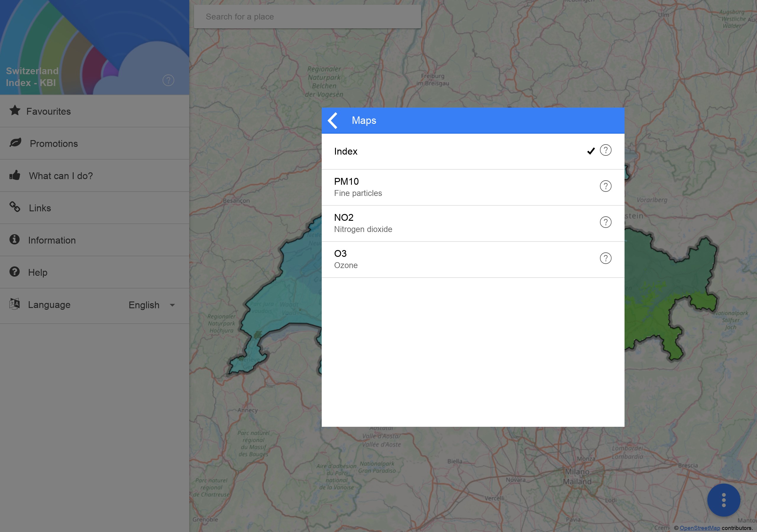Viewport: 757px width, 532px height.
Task: Open help icon for PM10 fine particles
Action: coord(605,186)
